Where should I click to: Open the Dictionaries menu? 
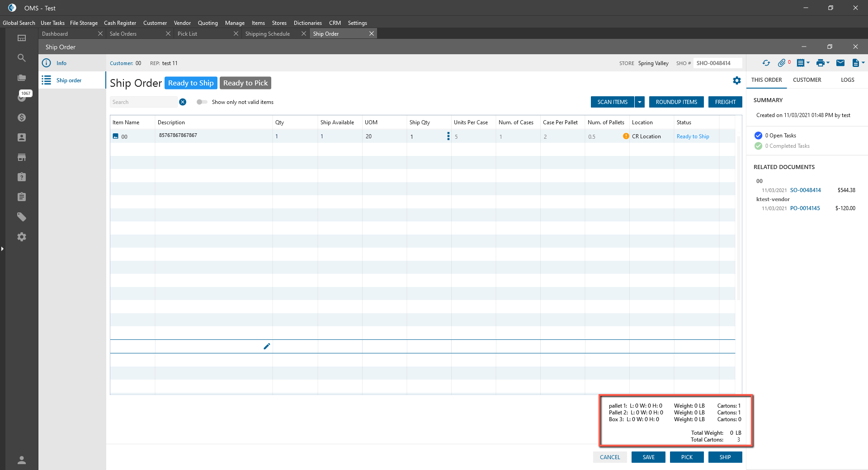(x=307, y=23)
